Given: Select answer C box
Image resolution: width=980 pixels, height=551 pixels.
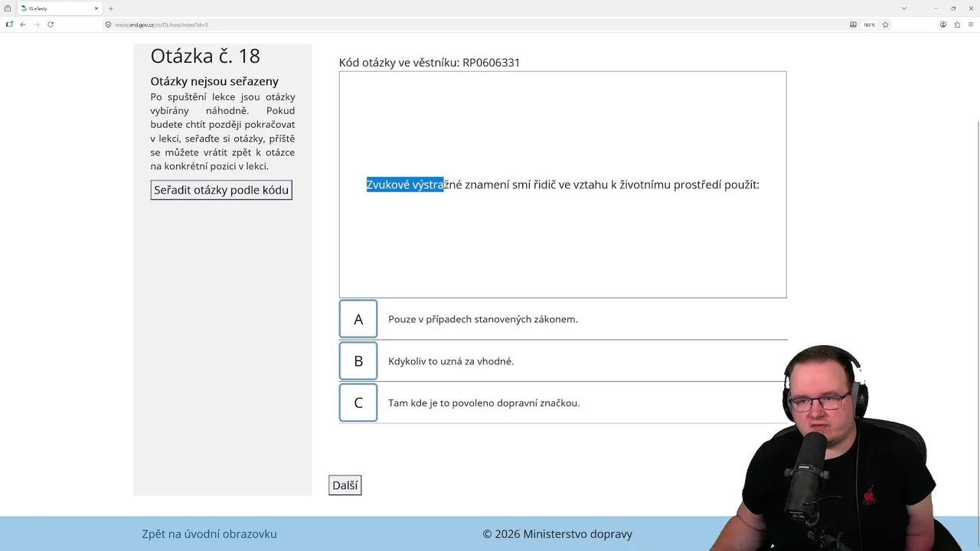Looking at the screenshot, I should click(x=358, y=403).
